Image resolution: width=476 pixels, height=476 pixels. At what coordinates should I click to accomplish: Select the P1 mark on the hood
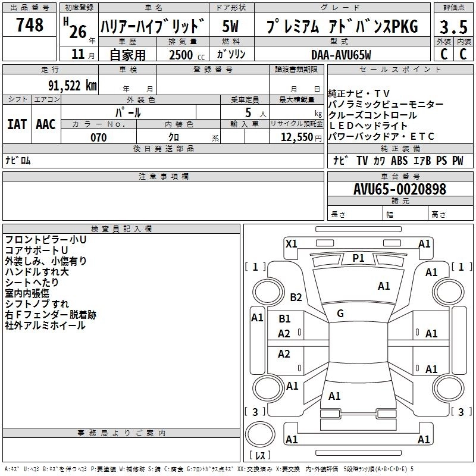pyautogui.click(x=358, y=258)
